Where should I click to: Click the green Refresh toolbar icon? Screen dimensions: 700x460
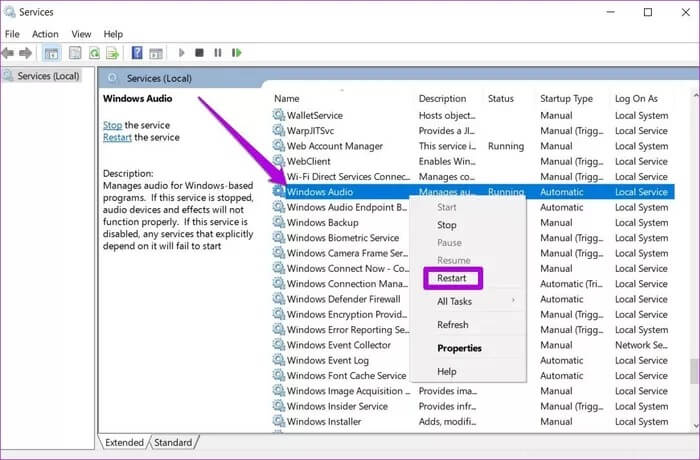(x=94, y=53)
